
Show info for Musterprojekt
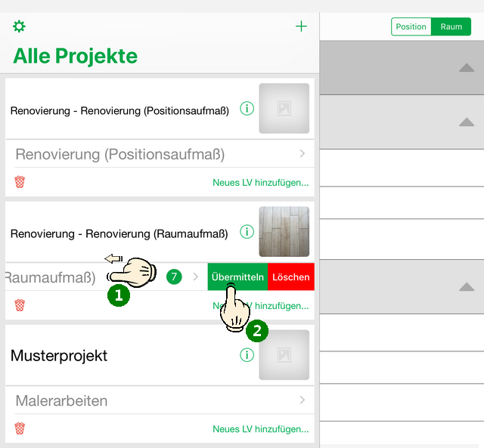coord(247,355)
